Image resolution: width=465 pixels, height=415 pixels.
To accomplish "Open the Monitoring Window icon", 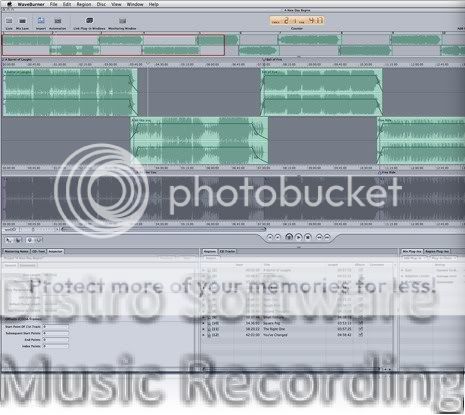I will tap(122, 21).
